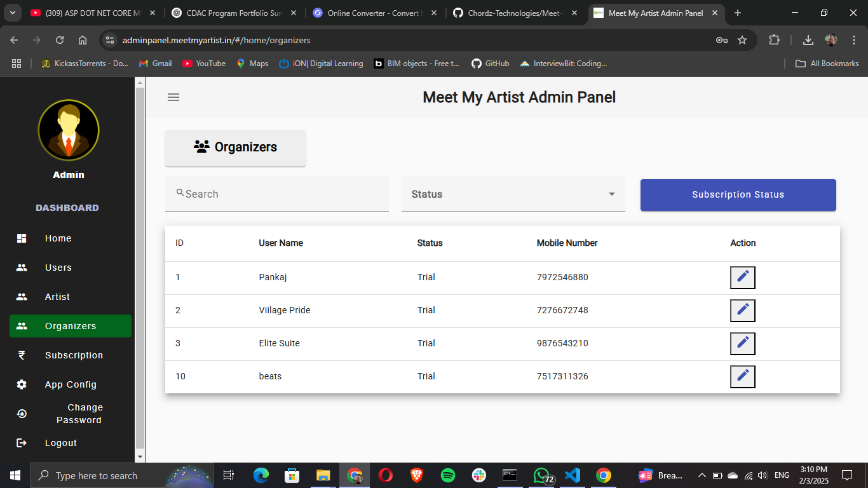
Task: Open the browser tab search dropdown
Action: pyautogui.click(x=13, y=13)
